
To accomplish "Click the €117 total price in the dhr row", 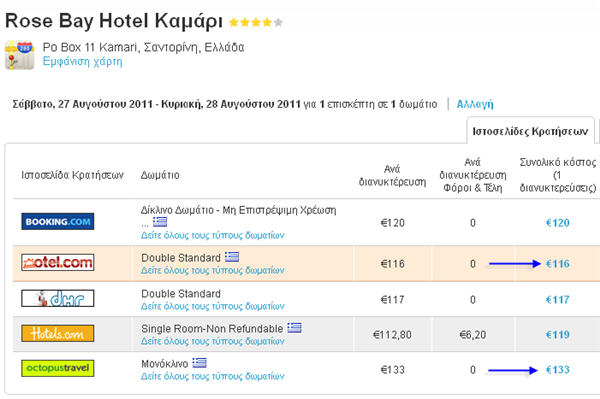I will [558, 300].
